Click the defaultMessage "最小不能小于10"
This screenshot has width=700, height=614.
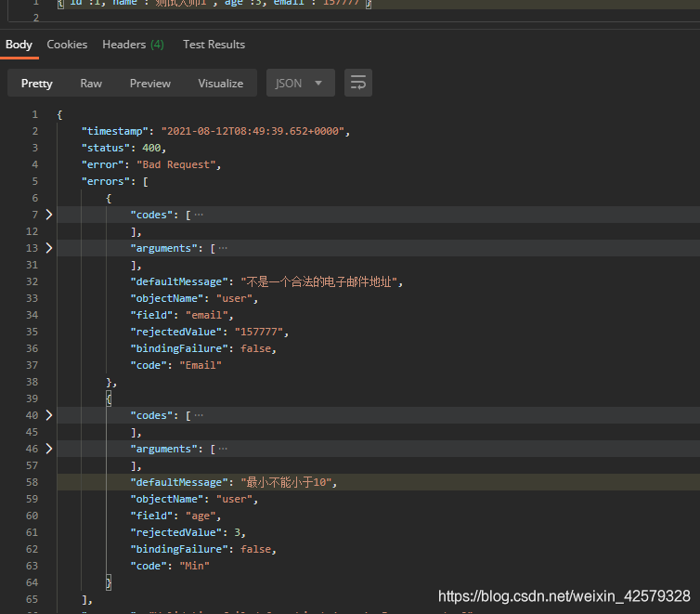click(286, 482)
